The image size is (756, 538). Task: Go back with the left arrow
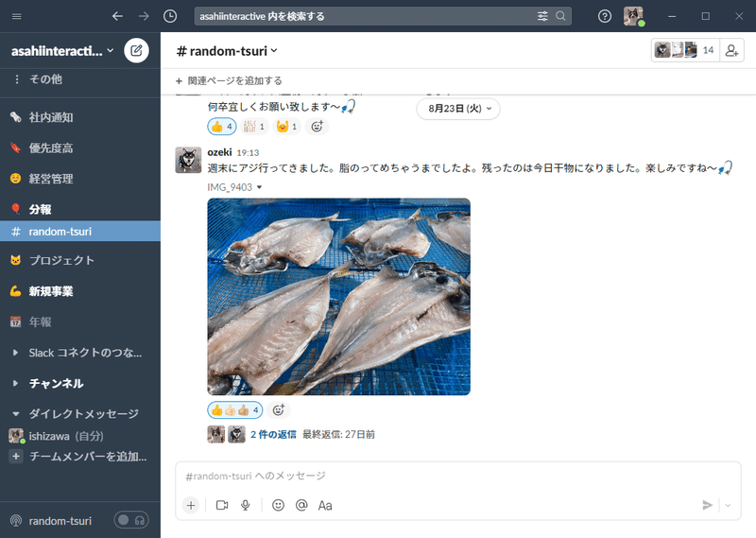pos(117,16)
